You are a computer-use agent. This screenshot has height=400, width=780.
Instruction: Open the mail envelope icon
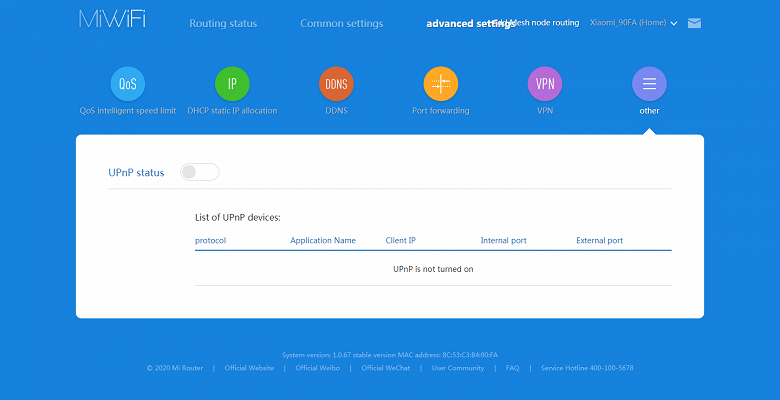pyautogui.click(x=694, y=23)
